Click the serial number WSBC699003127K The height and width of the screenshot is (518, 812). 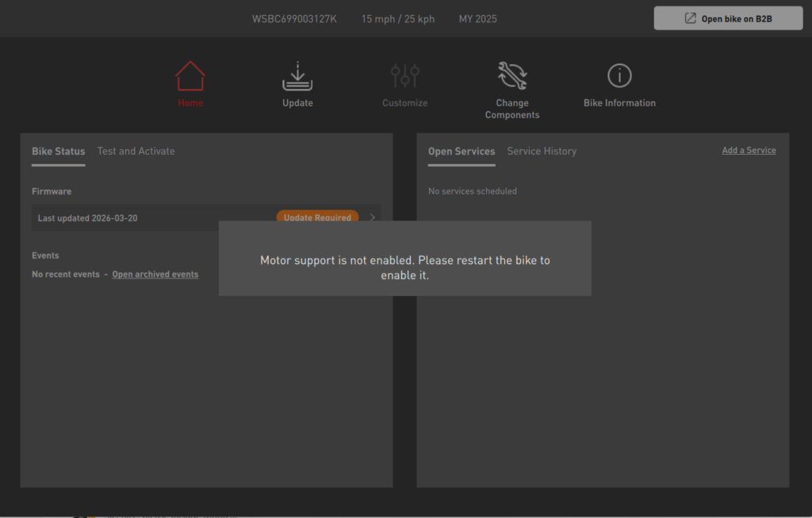[x=294, y=19]
